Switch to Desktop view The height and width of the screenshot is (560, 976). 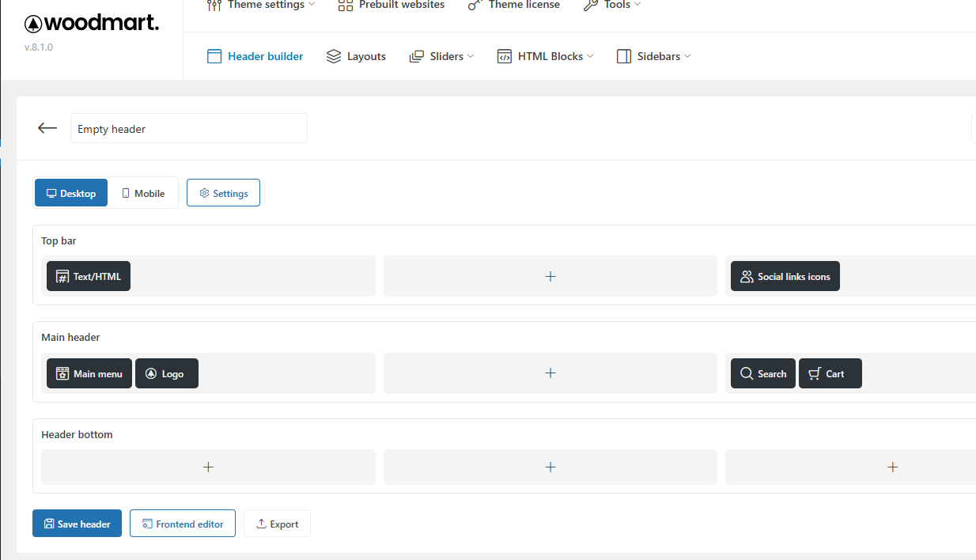pyautogui.click(x=71, y=193)
